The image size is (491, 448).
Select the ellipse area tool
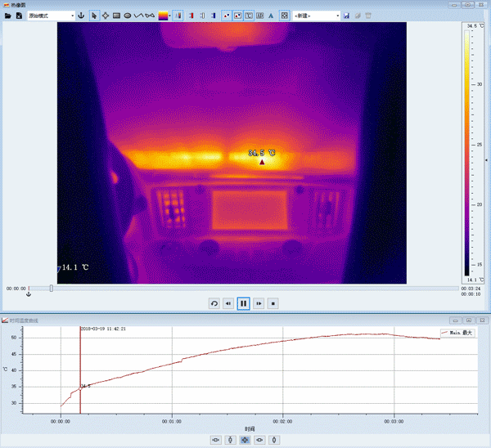[x=128, y=16]
